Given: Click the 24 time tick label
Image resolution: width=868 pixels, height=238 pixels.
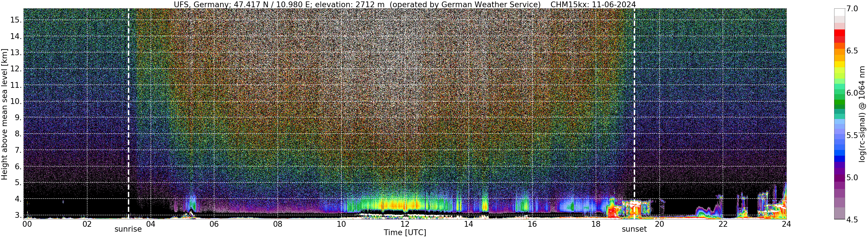Looking at the screenshot, I should coord(786,224).
